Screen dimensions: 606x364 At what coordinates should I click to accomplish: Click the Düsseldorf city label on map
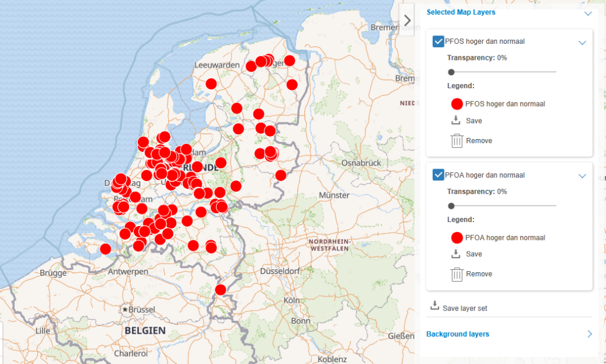point(280,271)
